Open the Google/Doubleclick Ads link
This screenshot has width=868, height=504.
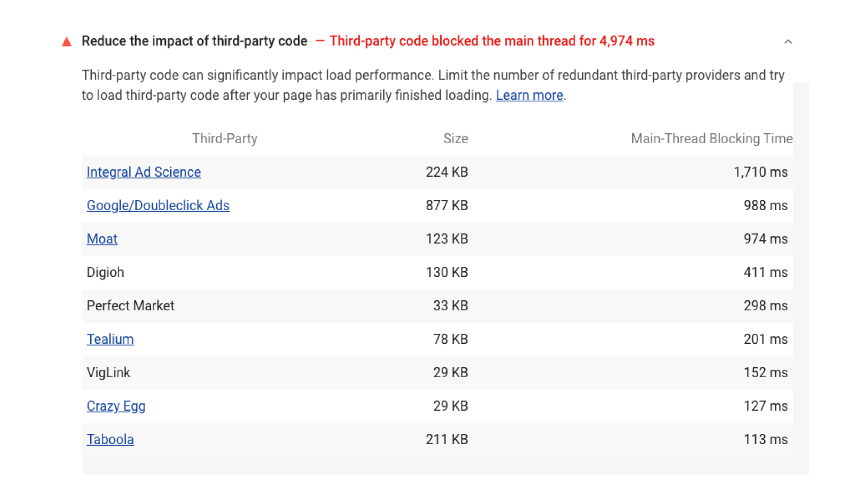[157, 205]
